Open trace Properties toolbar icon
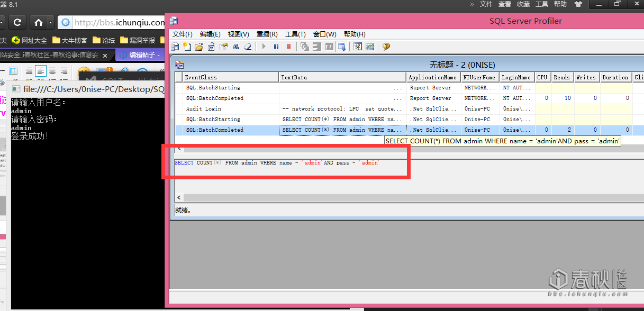The image size is (644, 311). pos(223,47)
